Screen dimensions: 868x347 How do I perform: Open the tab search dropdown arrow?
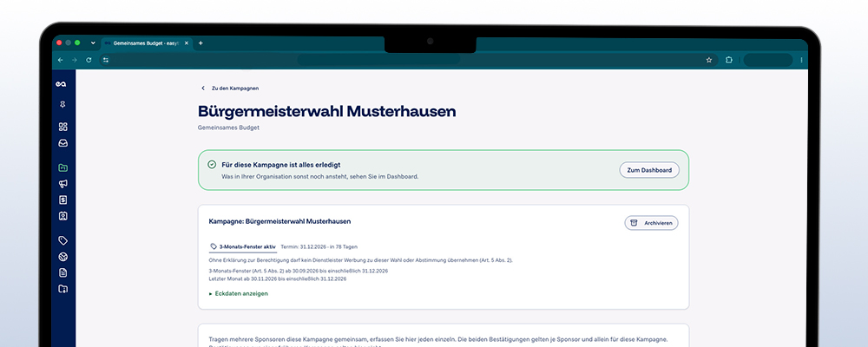tap(93, 43)
